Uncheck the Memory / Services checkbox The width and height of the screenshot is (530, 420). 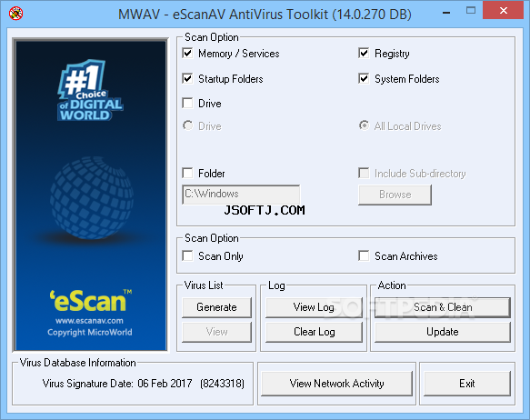pyautogui.click(x=187, y=53)
